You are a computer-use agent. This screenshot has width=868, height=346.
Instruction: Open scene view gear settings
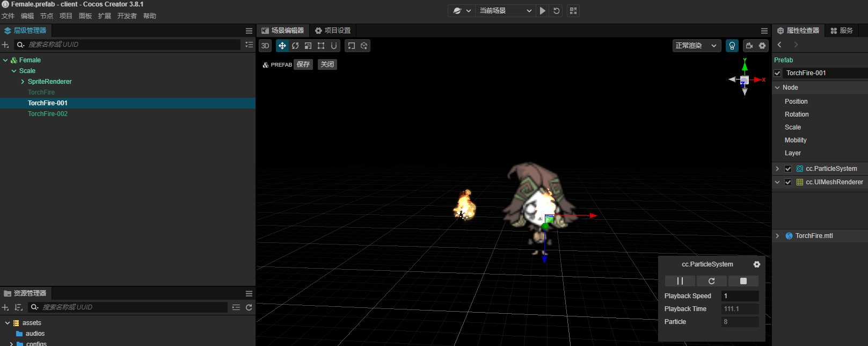pos(762,46)
